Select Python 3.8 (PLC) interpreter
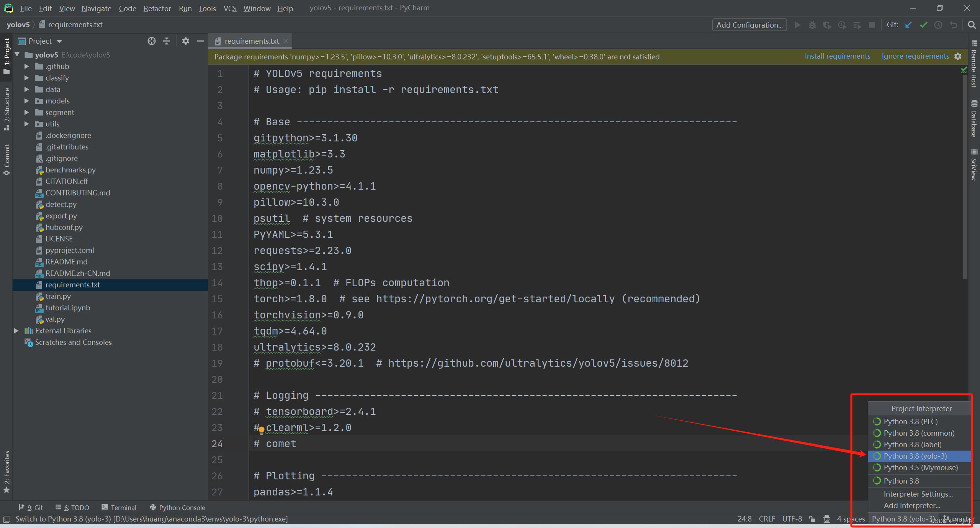The image size is (980, 528). pyautogui.click(x=919, y=421)
